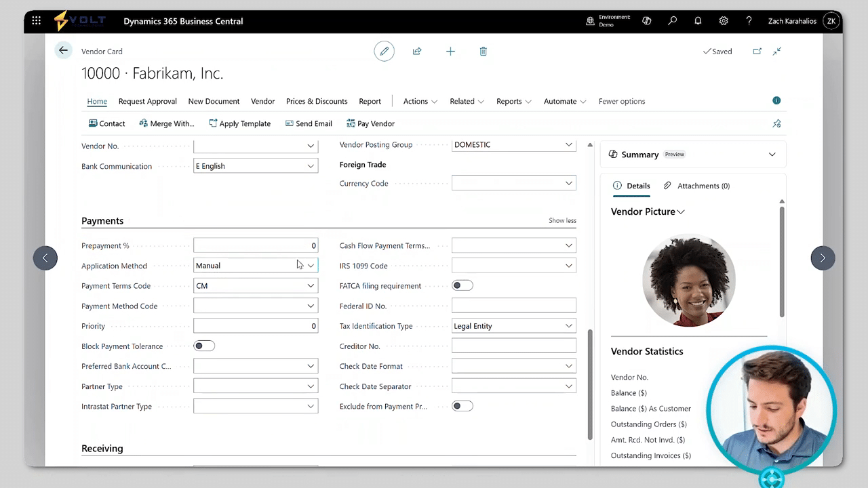The width and height of the screenshot is (868, 488).
Task: Click into the Creditor No. field
Action: coord(514,346)
